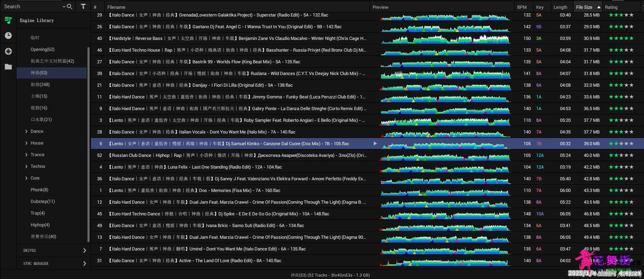Expand the Trance playlist folder

tap(27, 155)
